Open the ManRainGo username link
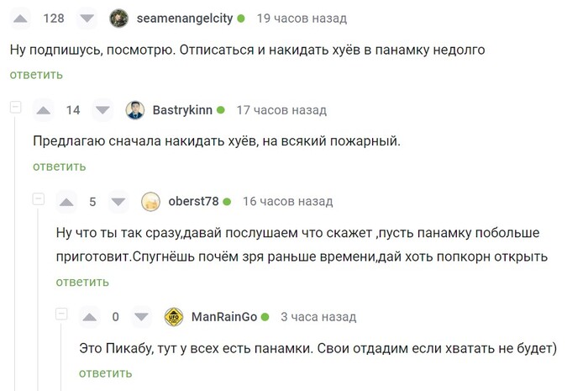588x391 pixels. (224, 317)
